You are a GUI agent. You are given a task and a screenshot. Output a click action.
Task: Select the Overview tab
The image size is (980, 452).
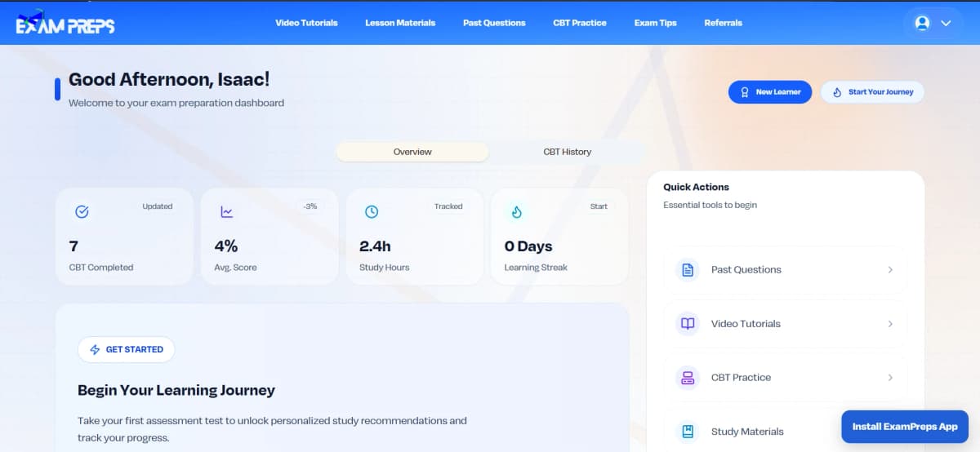pos(412,152)
